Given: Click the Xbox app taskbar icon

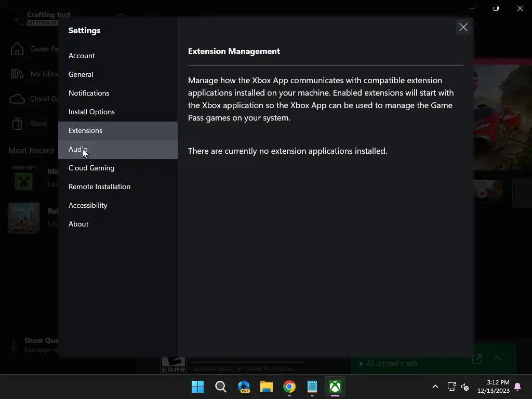Looking at the screenshot, I should click(335, 387).
